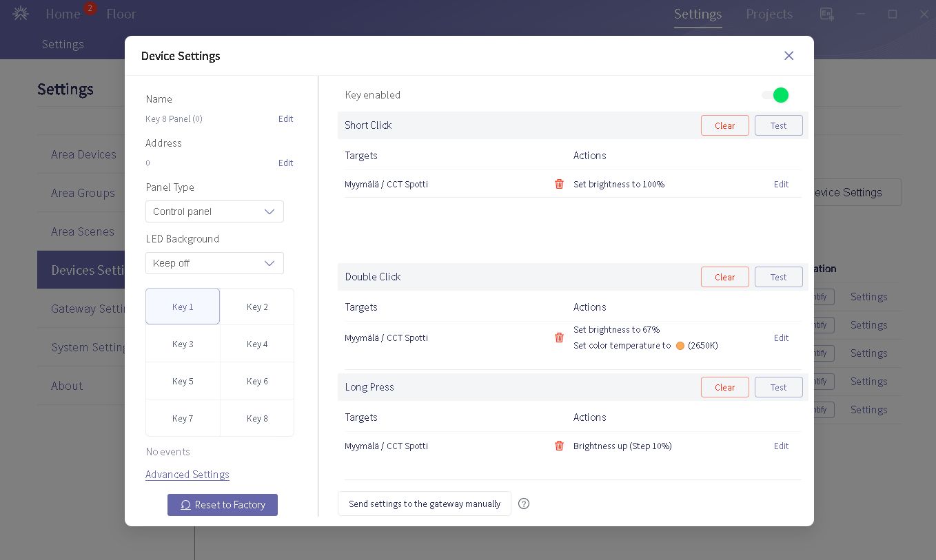The height and width of the screenshot is (560, 936).
Task: Click the Reset to Factory button
Action: (223, 505)
